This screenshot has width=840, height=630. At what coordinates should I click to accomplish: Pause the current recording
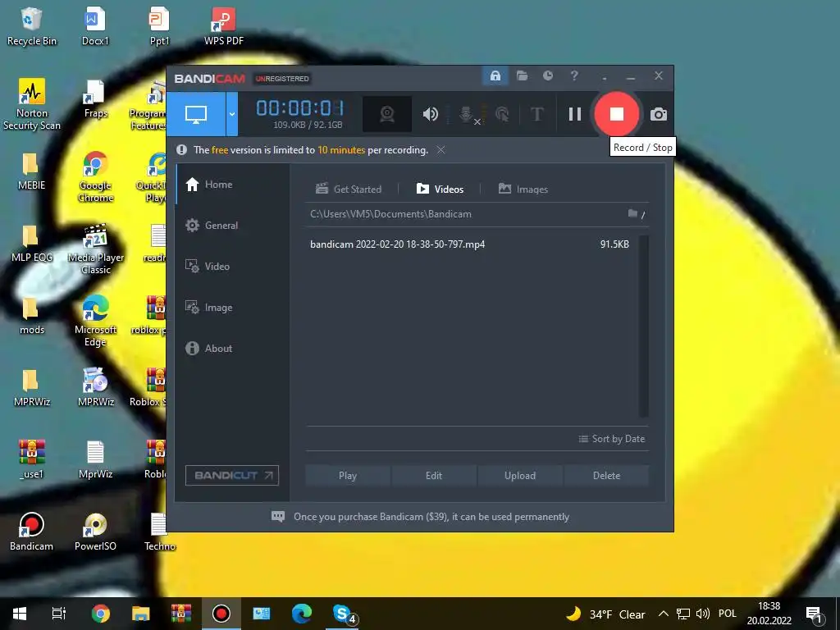pos(575,113)
